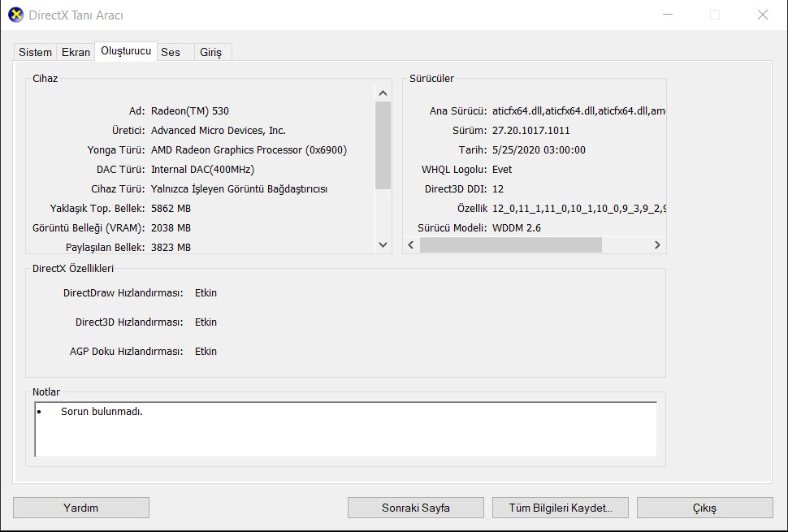The image size is (788, 532).
Task: Switch to the Sistem tab
Action: tap(35, 52)
